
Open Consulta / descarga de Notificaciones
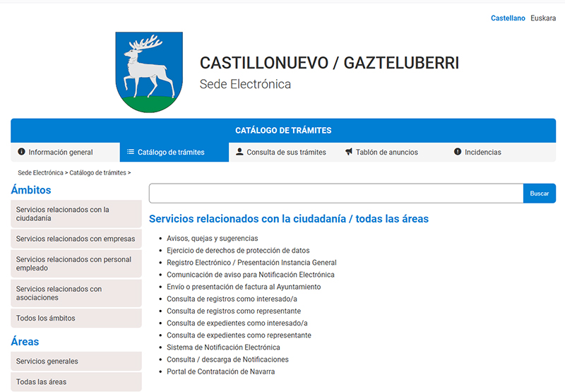[227, 360]
